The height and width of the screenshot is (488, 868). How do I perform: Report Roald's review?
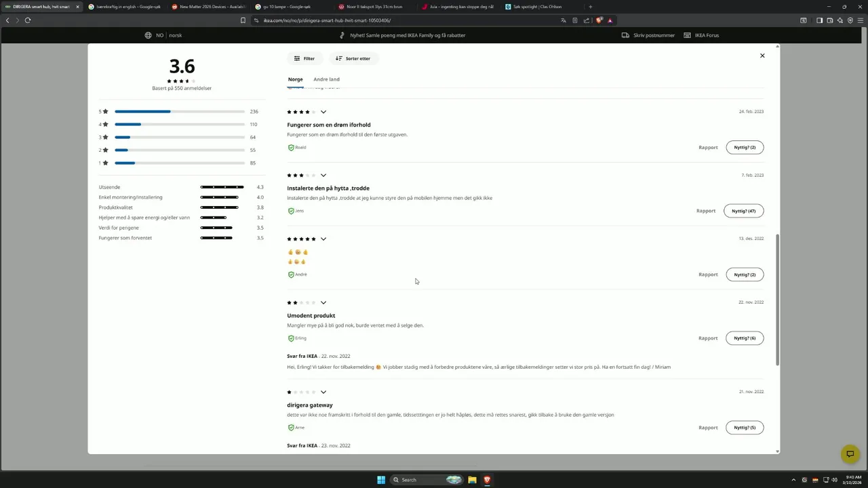[708, 147]
